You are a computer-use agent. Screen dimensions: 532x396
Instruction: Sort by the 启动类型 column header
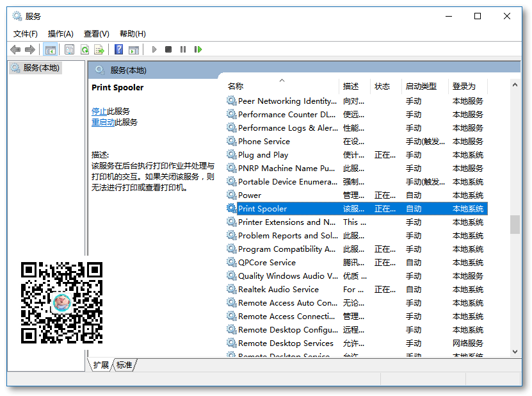421,86
